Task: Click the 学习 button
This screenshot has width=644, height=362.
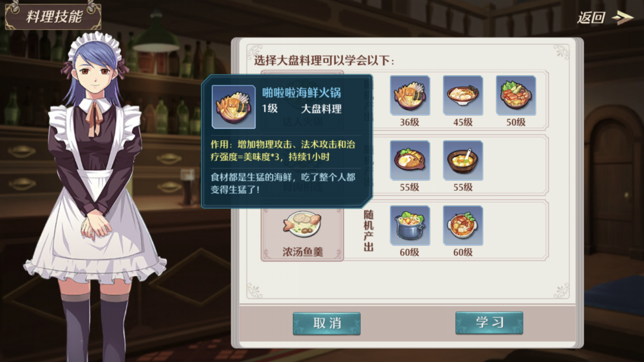Action: point(489,323)
